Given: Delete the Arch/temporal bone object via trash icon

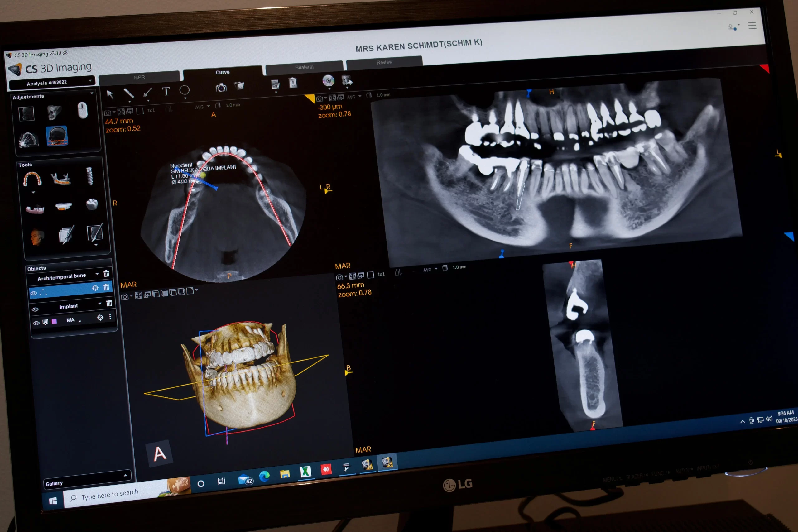Looking at the screenshot, I should (x=106, y=273).
